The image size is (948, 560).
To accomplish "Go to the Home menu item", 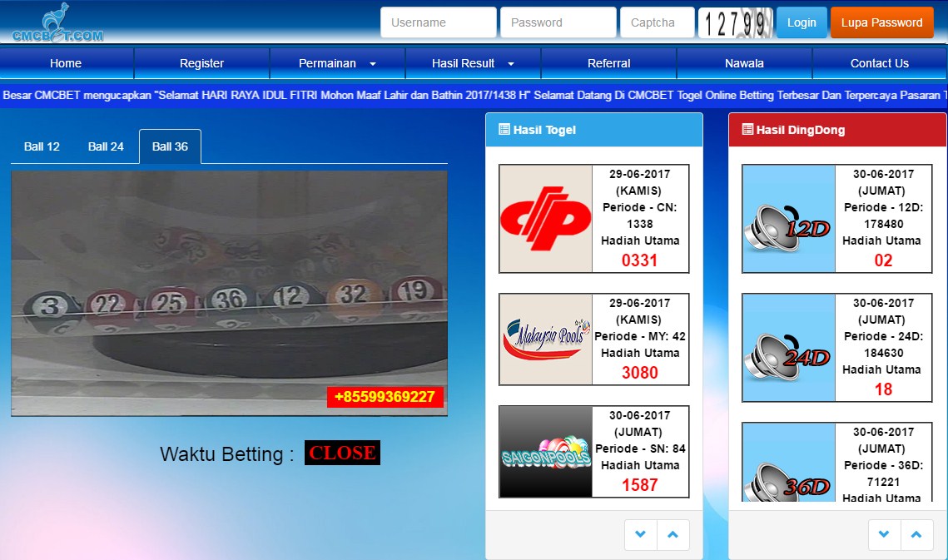I will 66,63.
